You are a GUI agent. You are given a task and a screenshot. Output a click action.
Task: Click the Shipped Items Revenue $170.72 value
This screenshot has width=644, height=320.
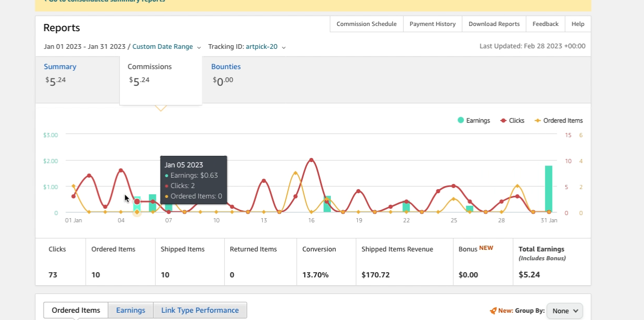(376, 275)
